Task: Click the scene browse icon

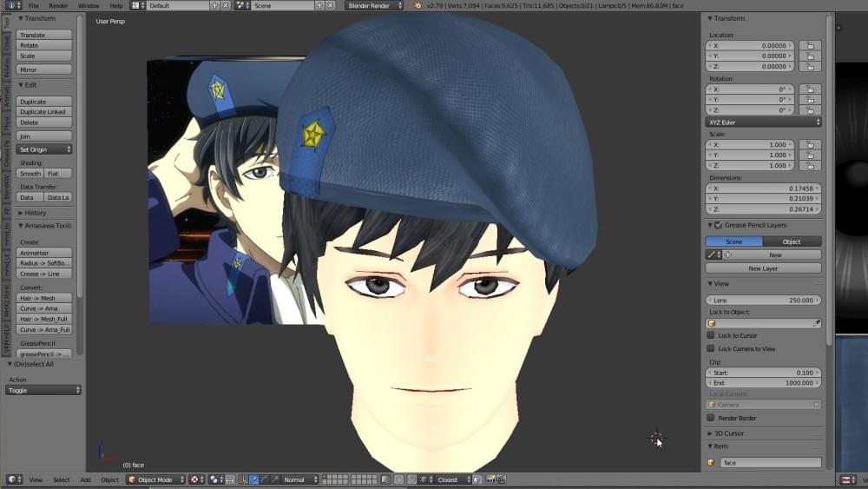Action: point(241,5)
